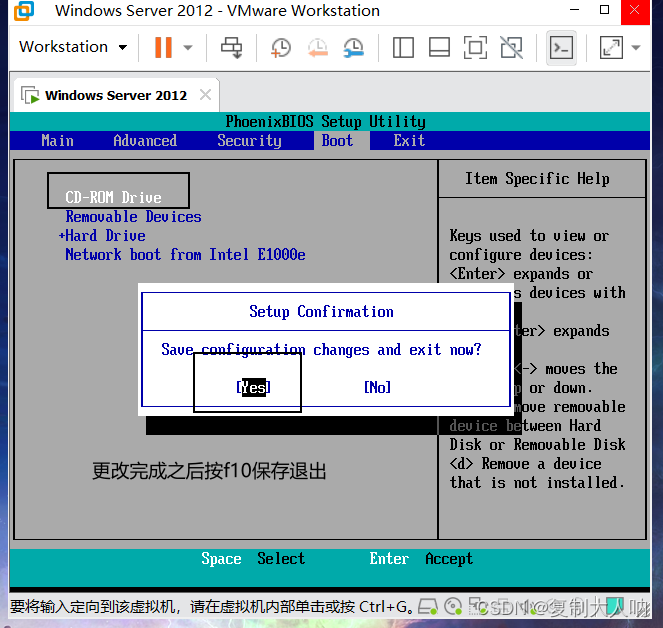Close the VMware Workstation window

[x=635, y=11]
